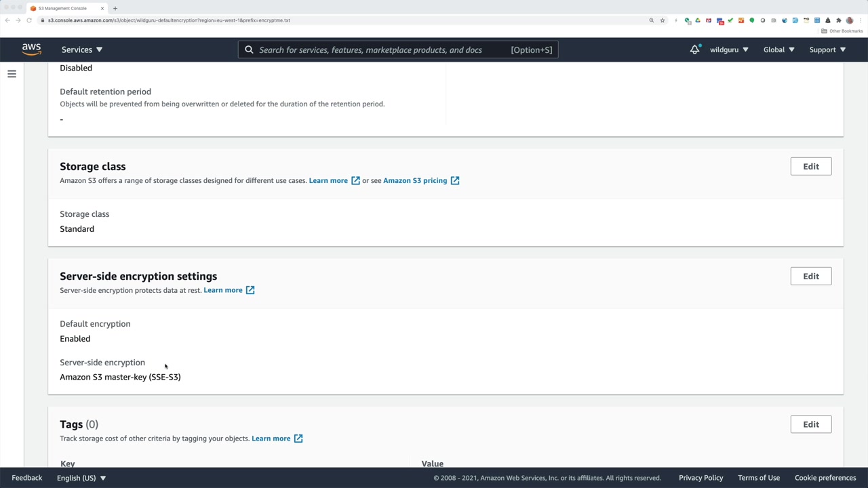Expand the Services dropdown
868x488 pixels.
click(82, 49)
